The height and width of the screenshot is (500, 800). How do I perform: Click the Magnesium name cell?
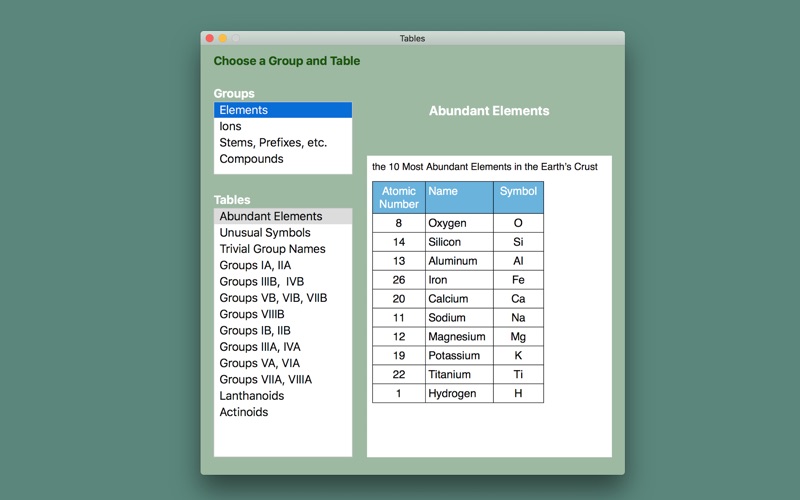pos(459,336)
